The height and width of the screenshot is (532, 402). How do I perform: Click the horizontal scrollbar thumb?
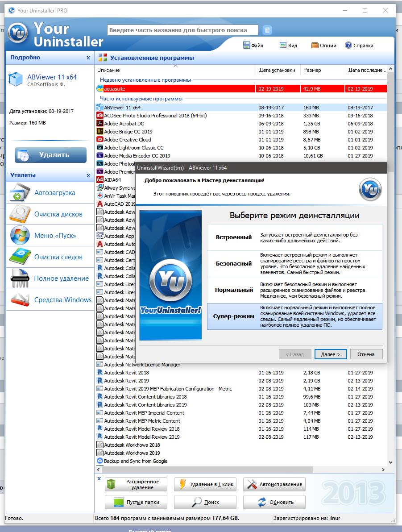tap(207, 470)
